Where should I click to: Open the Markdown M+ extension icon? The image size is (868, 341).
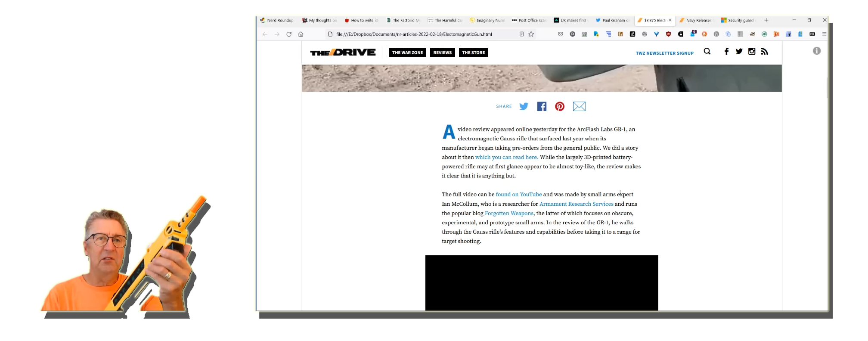(x=812, y=34)
